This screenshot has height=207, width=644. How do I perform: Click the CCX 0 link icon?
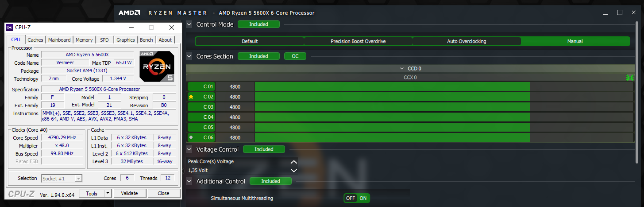(629, 77)
